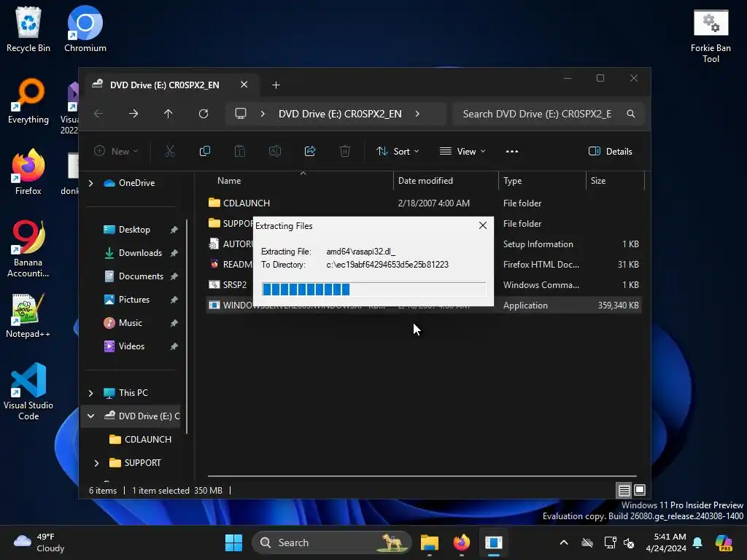The height and width of the screenshot is (560, 747).
Task: Open the See more ellipsis menu
Action: point(512,152)
